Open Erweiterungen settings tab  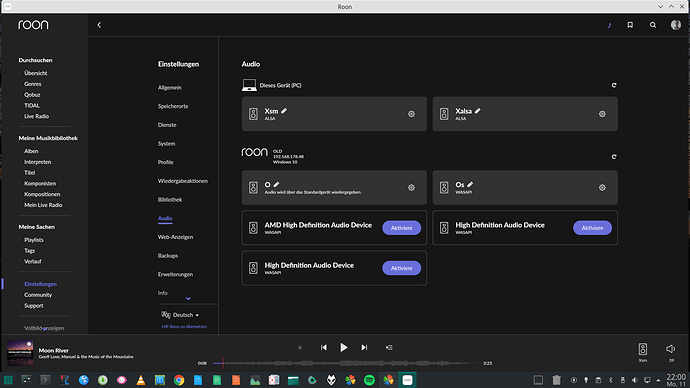point(175,275)
